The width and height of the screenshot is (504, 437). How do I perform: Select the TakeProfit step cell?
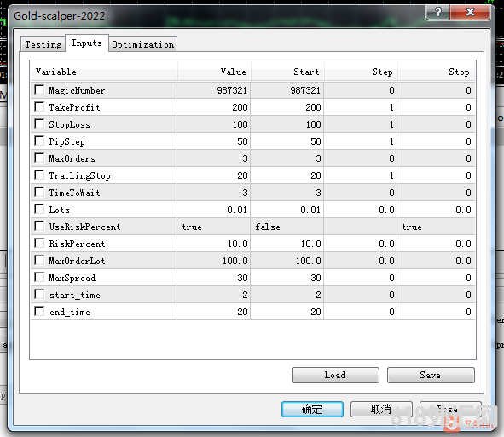[361, 107]
